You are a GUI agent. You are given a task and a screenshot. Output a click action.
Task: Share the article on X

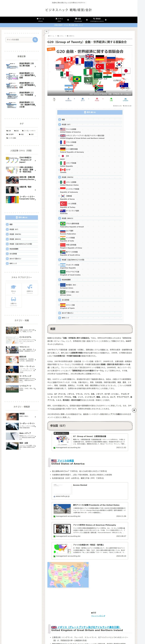pos(54,99)
